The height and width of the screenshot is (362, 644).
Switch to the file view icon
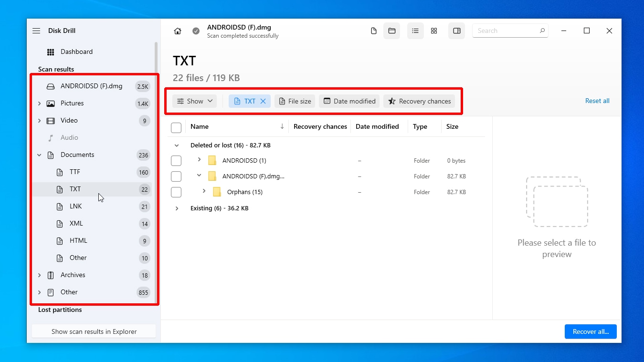[374, 31]
